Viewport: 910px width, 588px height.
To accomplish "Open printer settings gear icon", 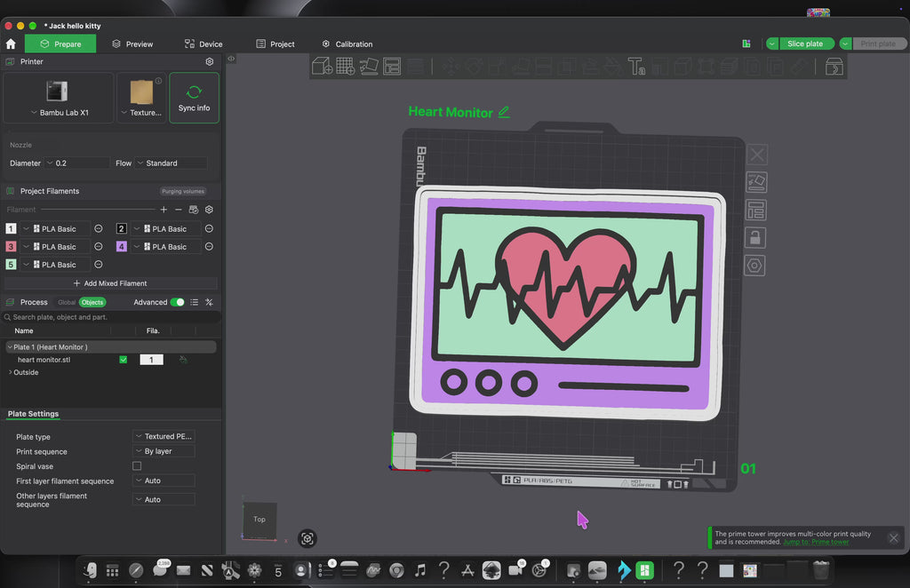I will click(x=210, y=61).
